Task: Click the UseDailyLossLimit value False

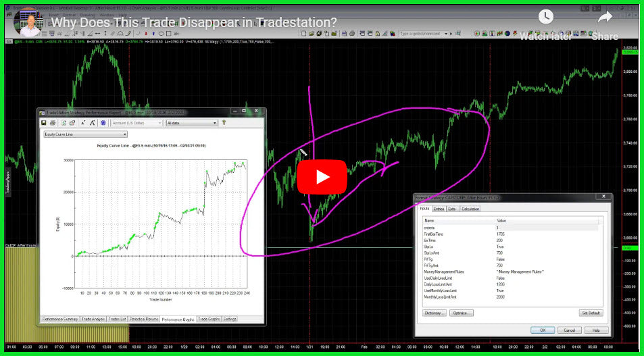Action: pyautogui.click(x=500, y=278)
